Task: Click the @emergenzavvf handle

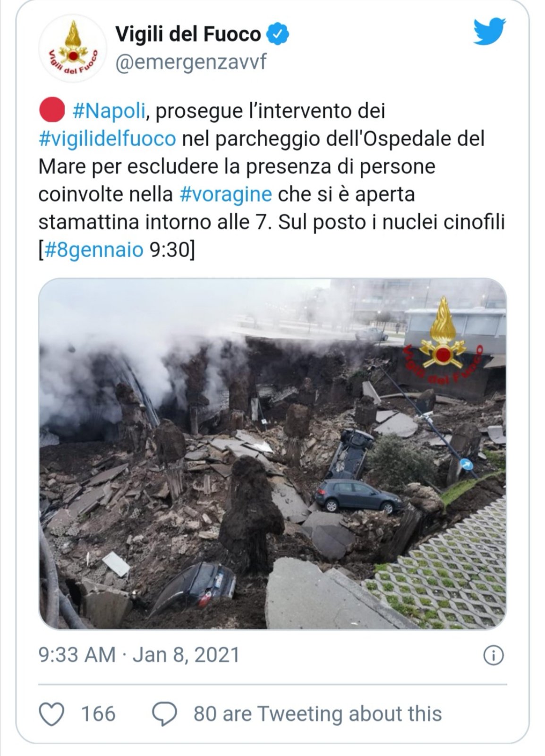Action: 191,62
